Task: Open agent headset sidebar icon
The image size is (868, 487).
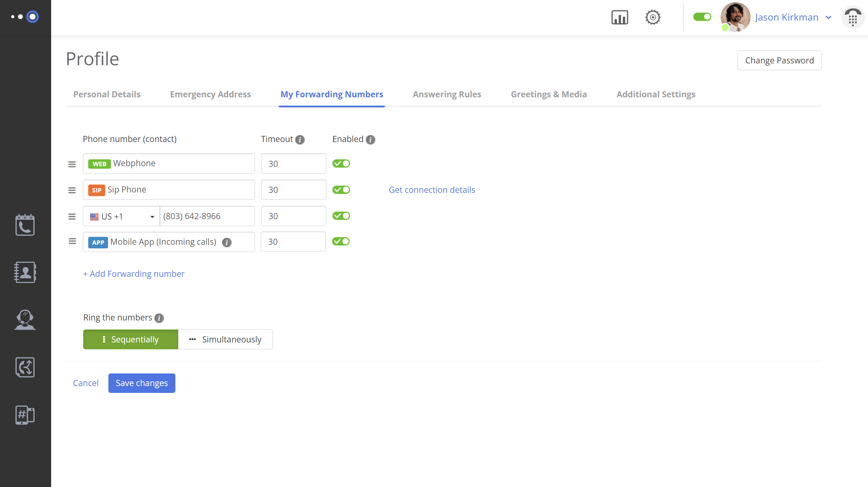Action: pos(25,320)
